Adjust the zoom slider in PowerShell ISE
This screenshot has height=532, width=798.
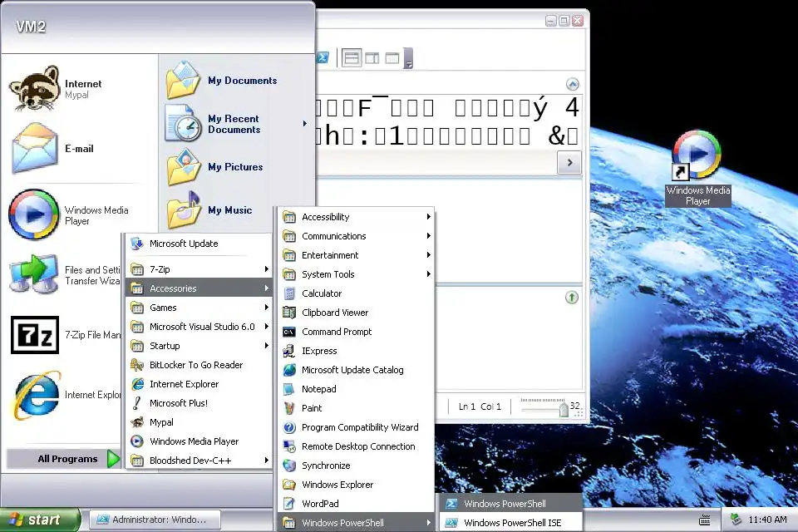[564, 409]
